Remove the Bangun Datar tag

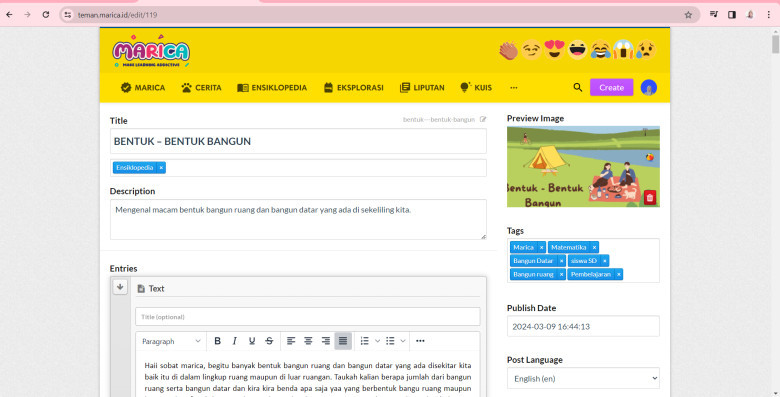561,261
